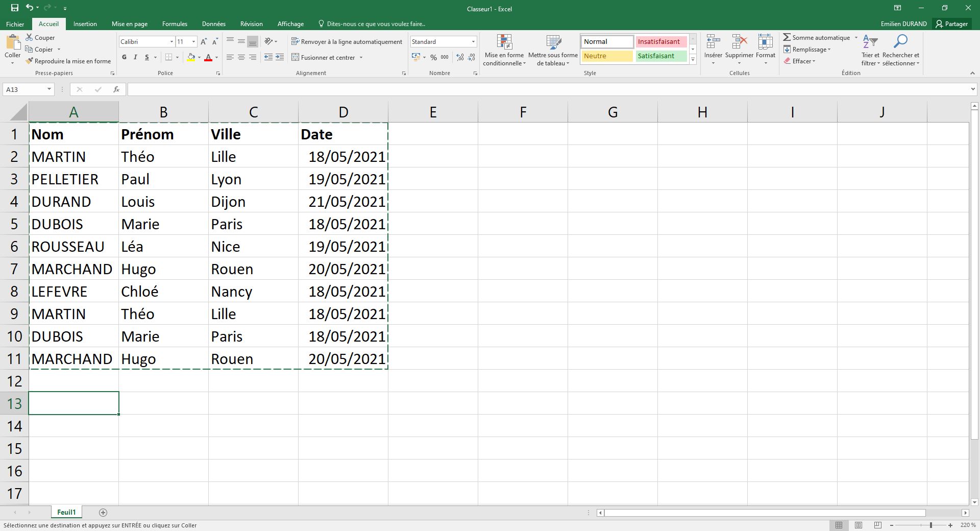The height and width of the screenshot is (531, 980).
Task: Open the Formules ribbon tab
Action: 175,24
